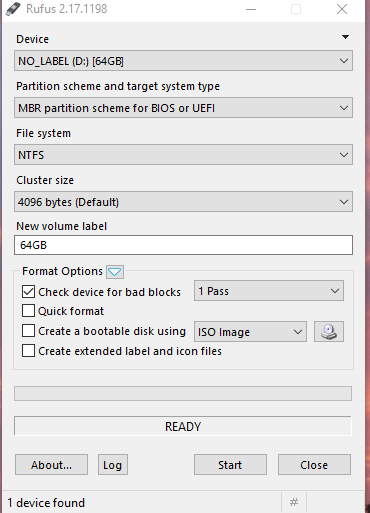This screenshot has width=370, height=513.
Task: Enable Create extended label and icon files
Action: pyautogui.click(x=28, y=351)
